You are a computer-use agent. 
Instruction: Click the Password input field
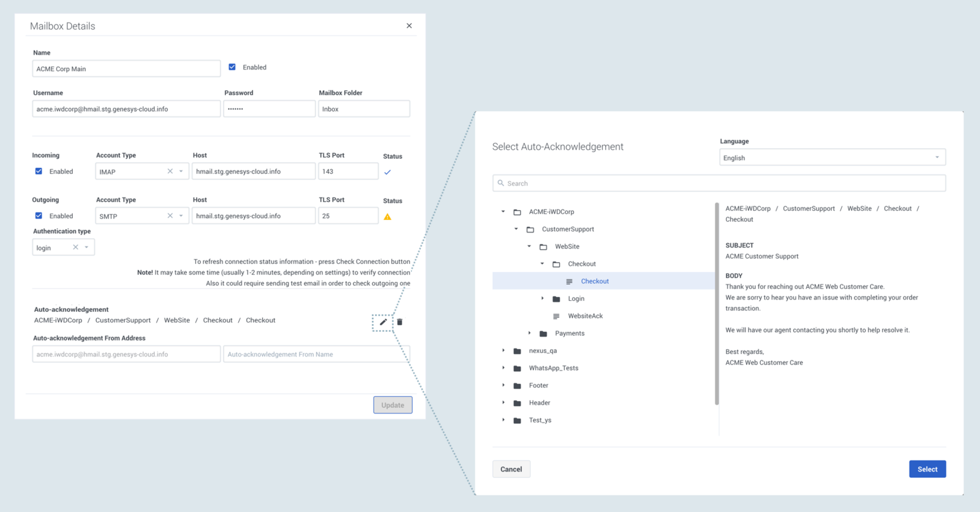269,109
